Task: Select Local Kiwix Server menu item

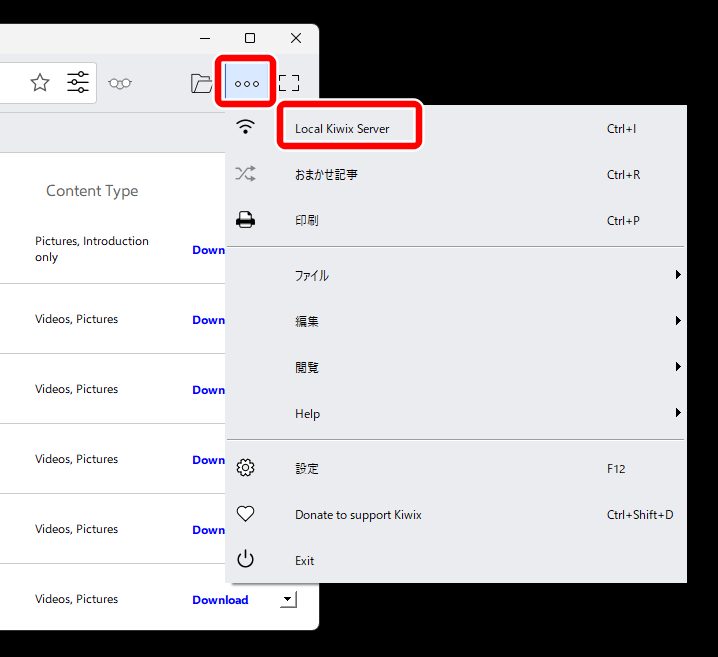Action: tap(342, 129)
